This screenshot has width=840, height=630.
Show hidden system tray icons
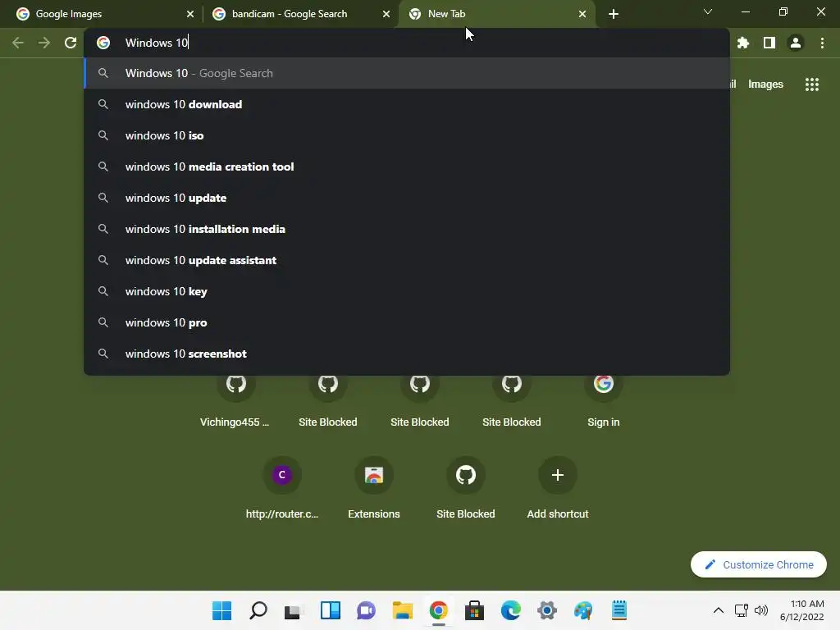click(x=719, y=610)
